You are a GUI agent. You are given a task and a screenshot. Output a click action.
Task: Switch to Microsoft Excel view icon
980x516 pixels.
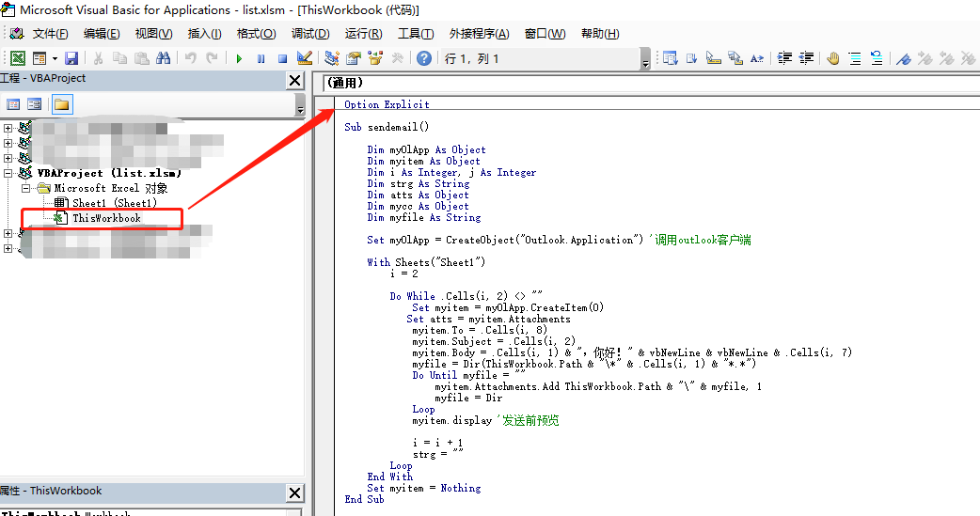coord(18,58)
